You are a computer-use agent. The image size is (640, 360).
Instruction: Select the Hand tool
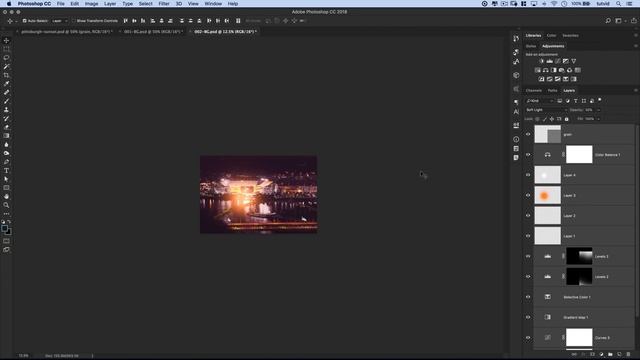tap(6, 196)
